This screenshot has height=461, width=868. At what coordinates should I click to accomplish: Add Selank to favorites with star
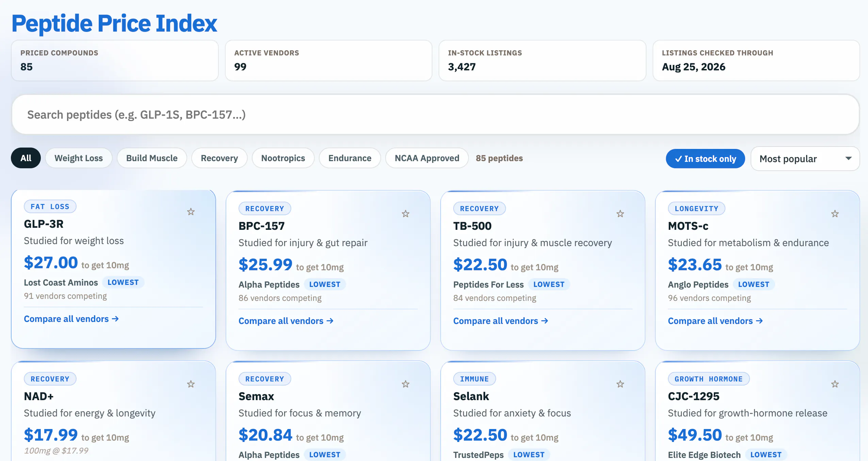pos(620,384)
